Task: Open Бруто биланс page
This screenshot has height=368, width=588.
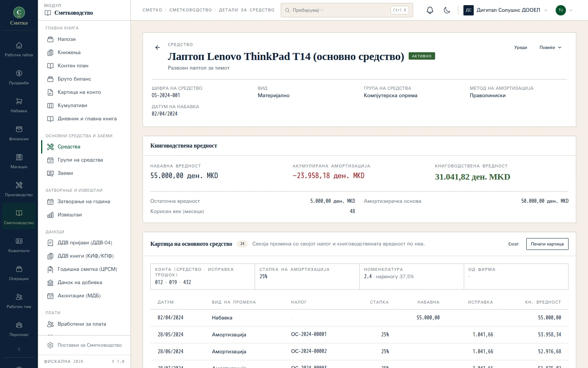Action: [85, 79]
